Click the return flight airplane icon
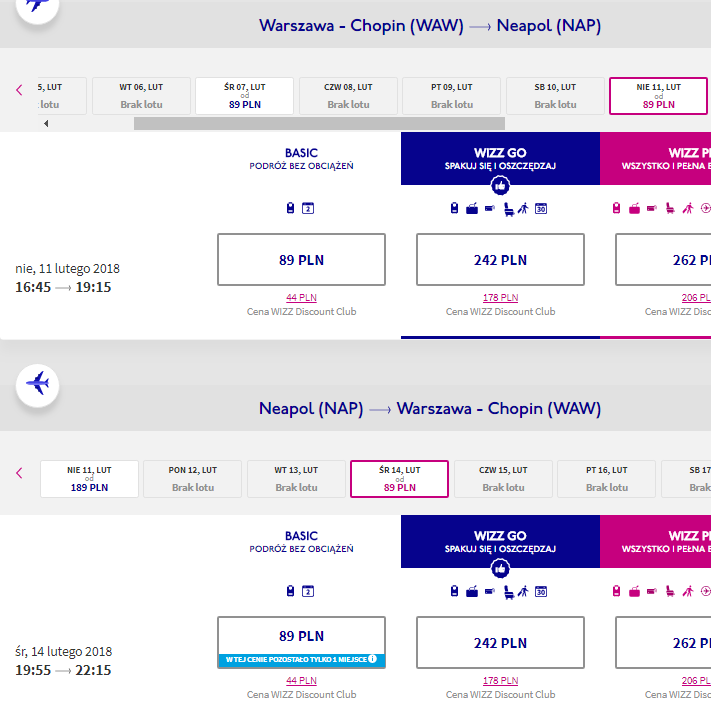 point(38,385)
